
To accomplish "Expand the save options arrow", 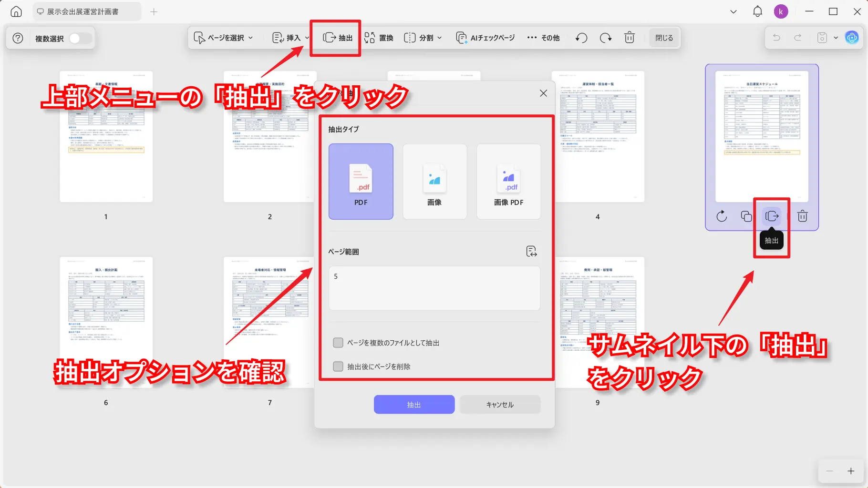I will click(x=836, y=38).
